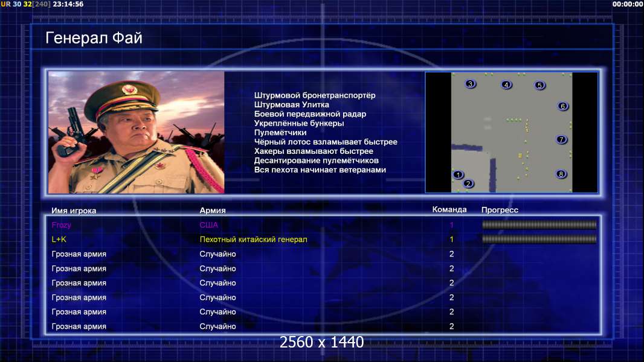Click start position marker 6 on the minimap
The image size is (644, 362).
(563, 106)
